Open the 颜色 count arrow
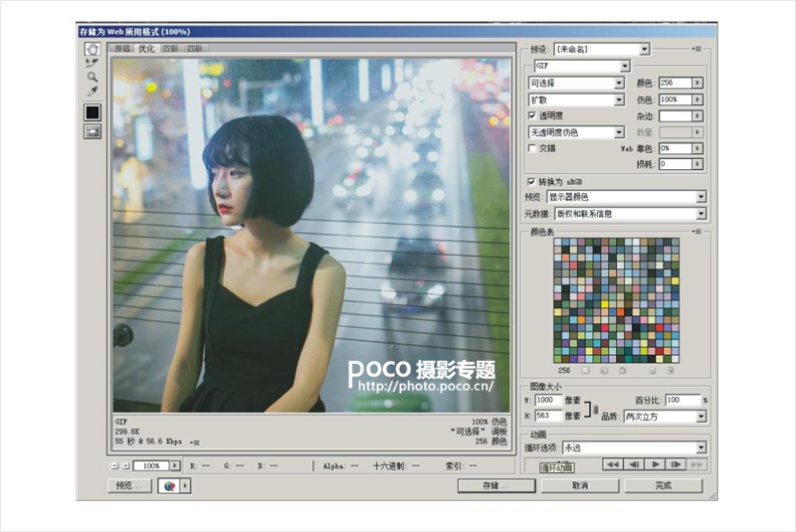This screenshot has height=532, width=796. click(x=697, y=83)
